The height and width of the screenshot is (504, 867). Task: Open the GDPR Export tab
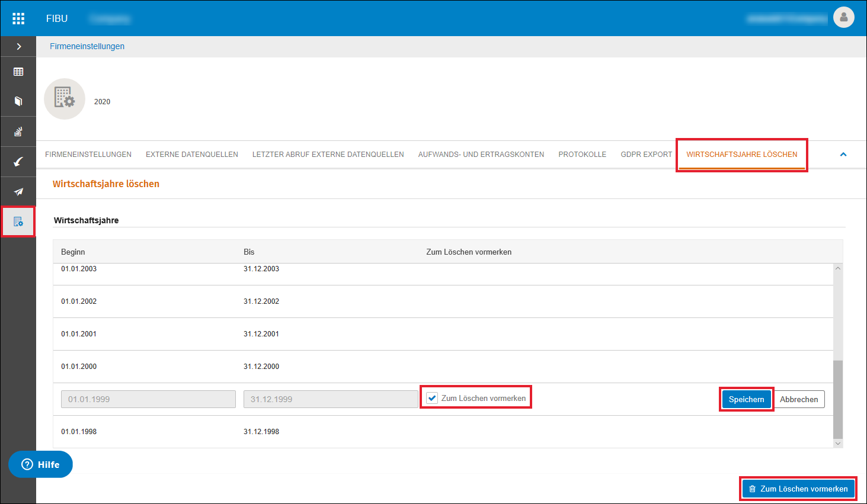coord(647,155)
